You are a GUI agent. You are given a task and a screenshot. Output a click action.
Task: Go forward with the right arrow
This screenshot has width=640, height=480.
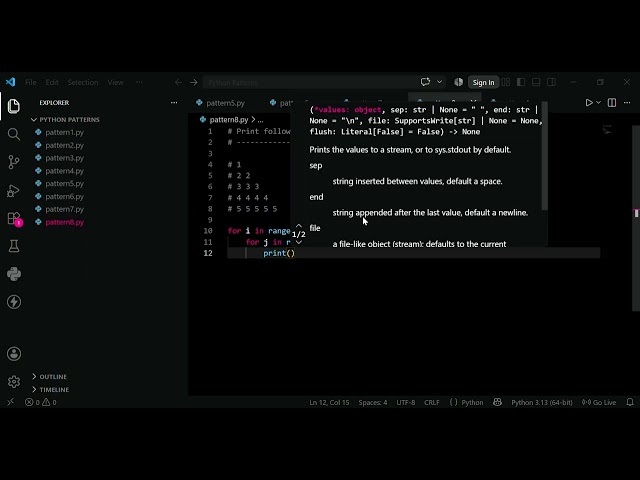click(194, 82)
